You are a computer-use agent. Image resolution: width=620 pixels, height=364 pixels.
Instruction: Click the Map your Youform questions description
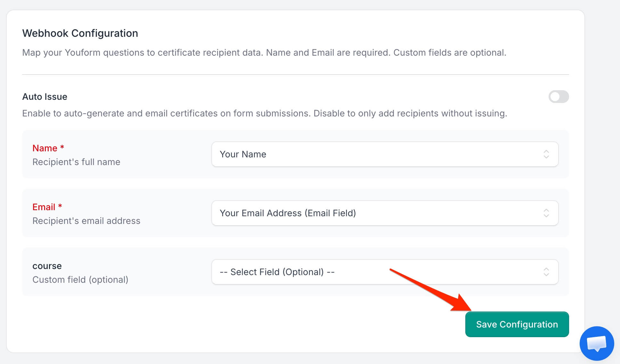pos(264,52)
